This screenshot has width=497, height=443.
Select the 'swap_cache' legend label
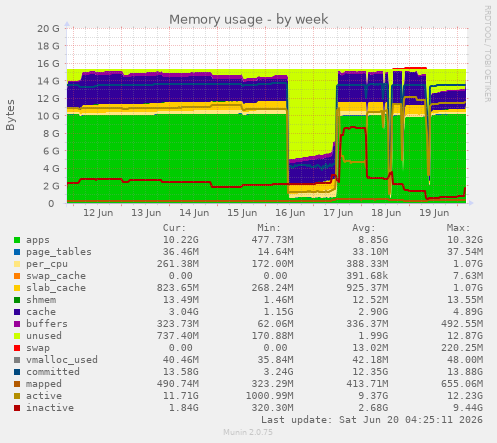point(56,276)
